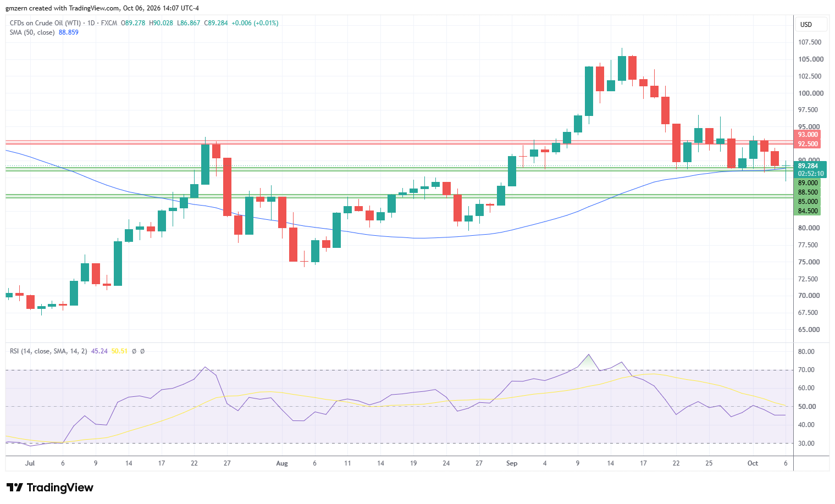
Task: Click the Oct label on the time axis
Action: coord(753,463)
